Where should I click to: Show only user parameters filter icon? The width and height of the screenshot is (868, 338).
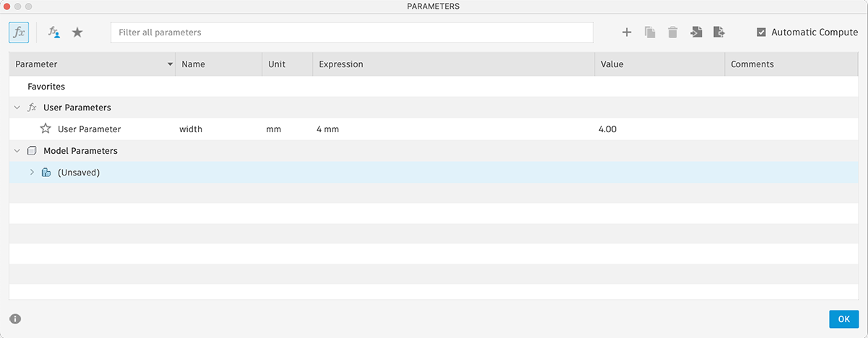pyautogui.click(x=54, y=32)
